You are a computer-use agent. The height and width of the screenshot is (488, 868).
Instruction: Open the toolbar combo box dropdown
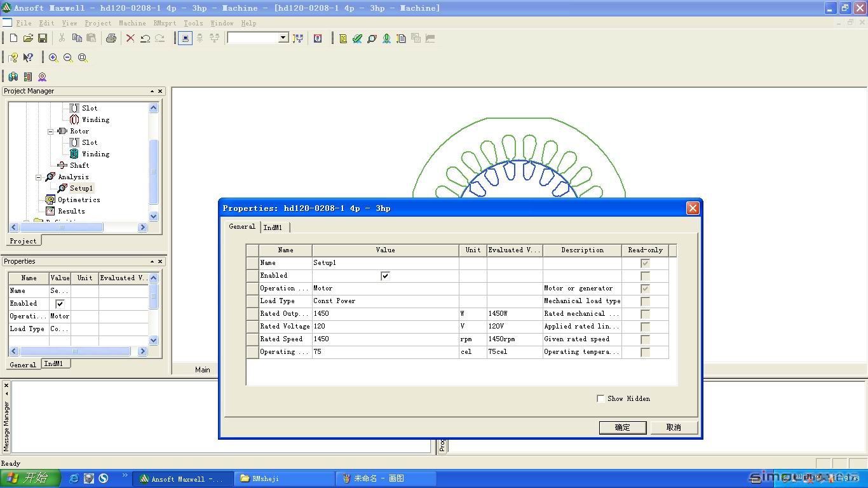[283, 38]
